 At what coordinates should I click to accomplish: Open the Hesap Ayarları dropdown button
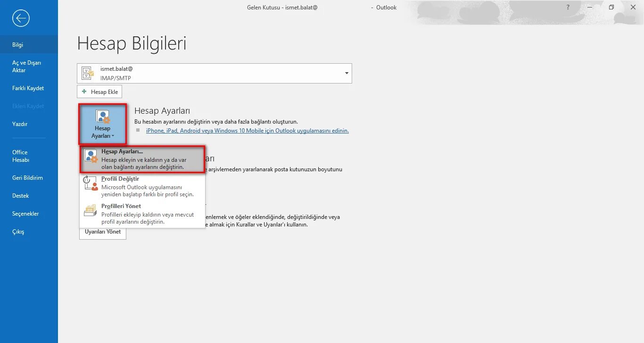click(102, 125)
